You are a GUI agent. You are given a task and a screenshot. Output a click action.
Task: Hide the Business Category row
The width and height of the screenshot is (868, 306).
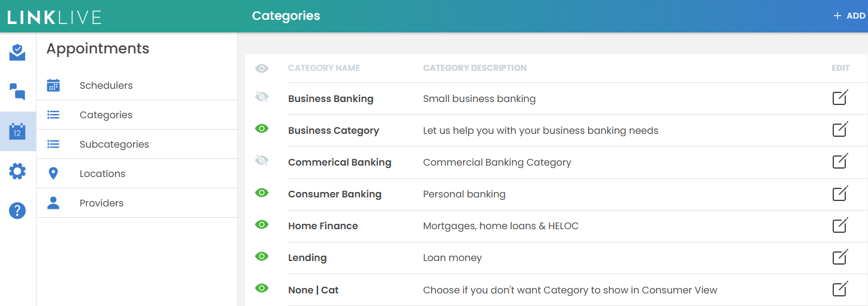tap(262, 128)
